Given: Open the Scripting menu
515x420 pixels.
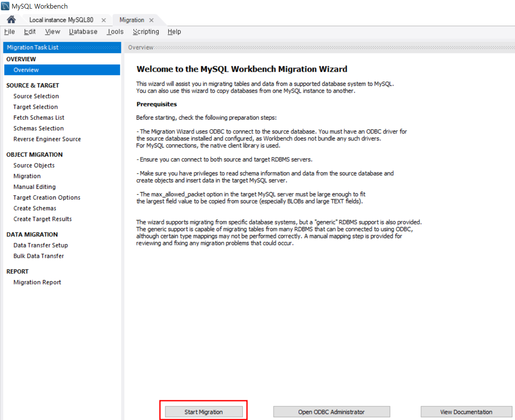Looking at the screenshot, I should [x=146, y=32].
